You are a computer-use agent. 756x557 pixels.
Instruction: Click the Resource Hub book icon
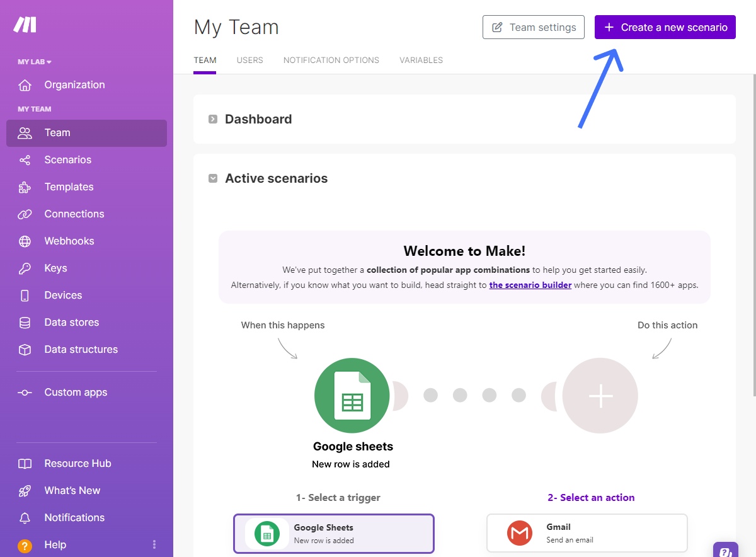25,464
